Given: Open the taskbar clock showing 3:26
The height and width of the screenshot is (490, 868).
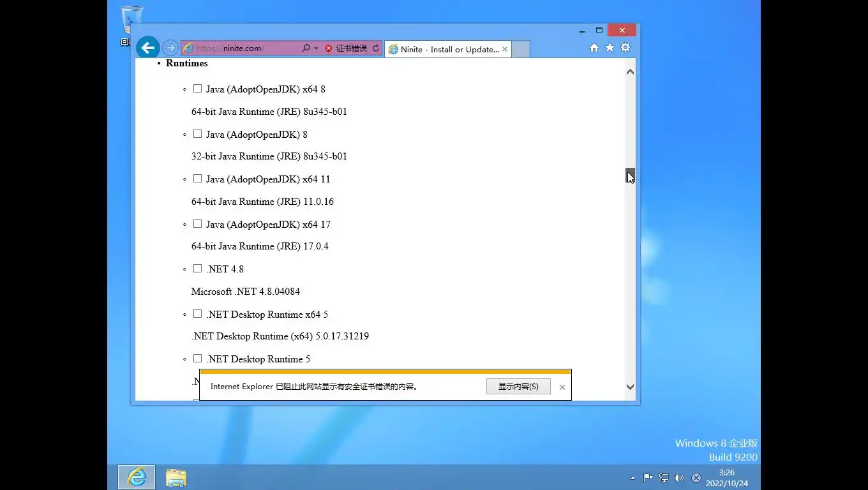Looking at the screenshot, I should [x=727, y=478].
